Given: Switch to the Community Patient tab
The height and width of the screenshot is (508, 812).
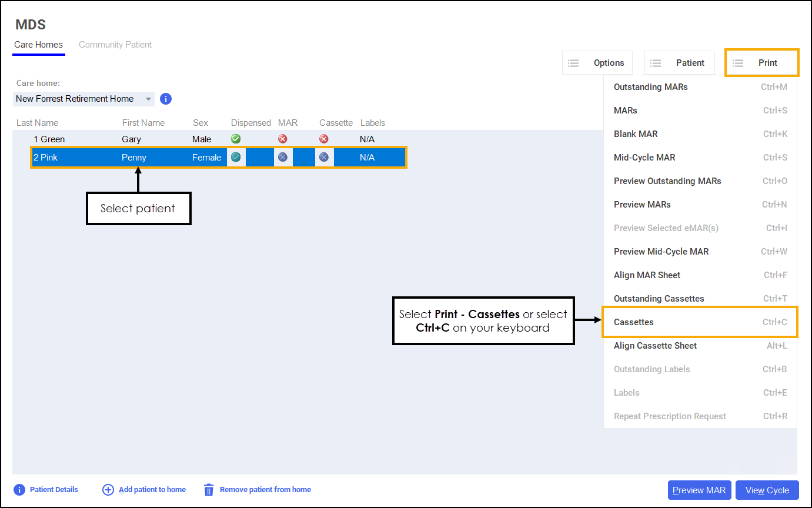Looking at the screenshot, I should click(115, 45).
